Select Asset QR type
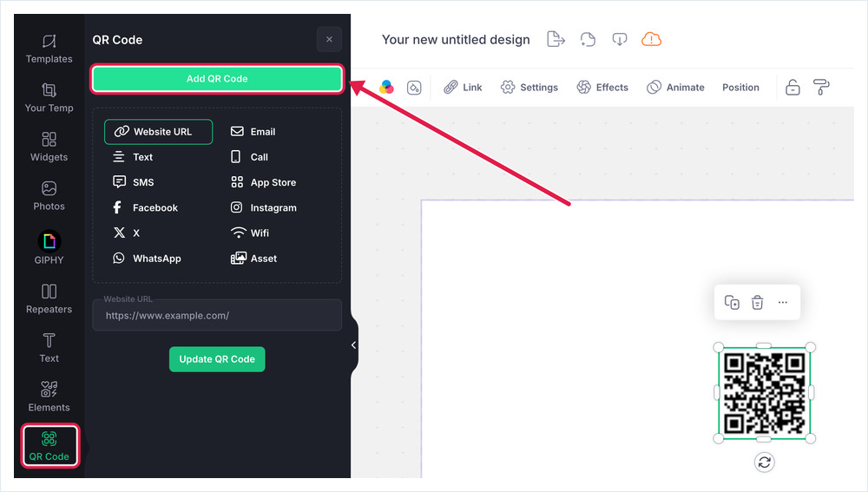 [253, 259]
